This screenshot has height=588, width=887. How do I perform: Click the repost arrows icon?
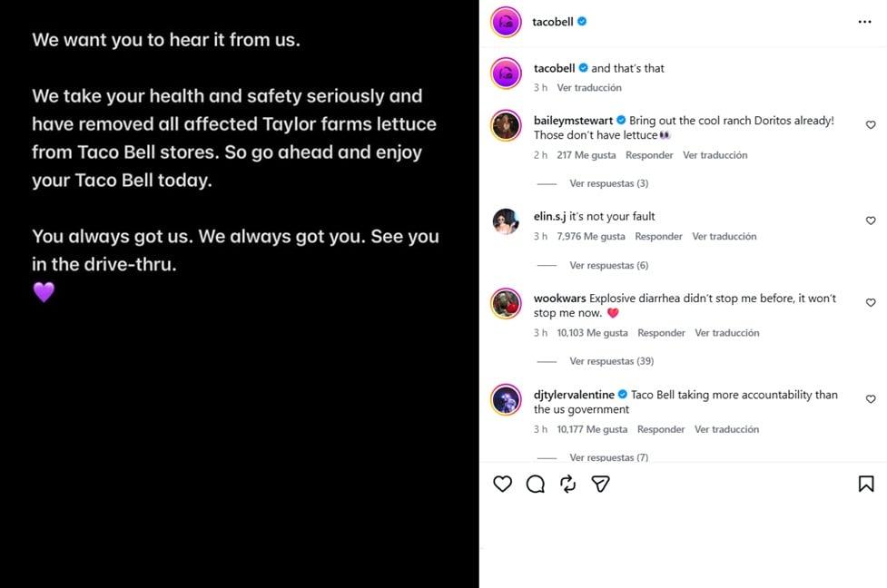coord(568,484)
